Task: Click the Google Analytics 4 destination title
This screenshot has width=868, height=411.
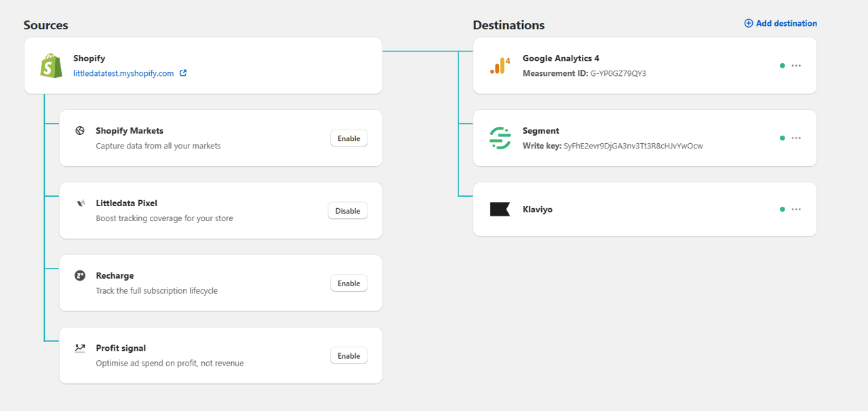Action: [561, 58]
